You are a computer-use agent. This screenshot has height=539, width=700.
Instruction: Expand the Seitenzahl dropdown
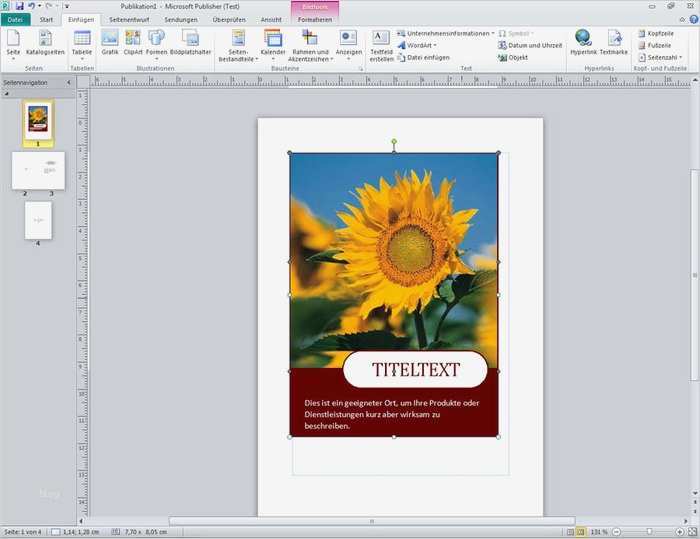pos(664,57)
